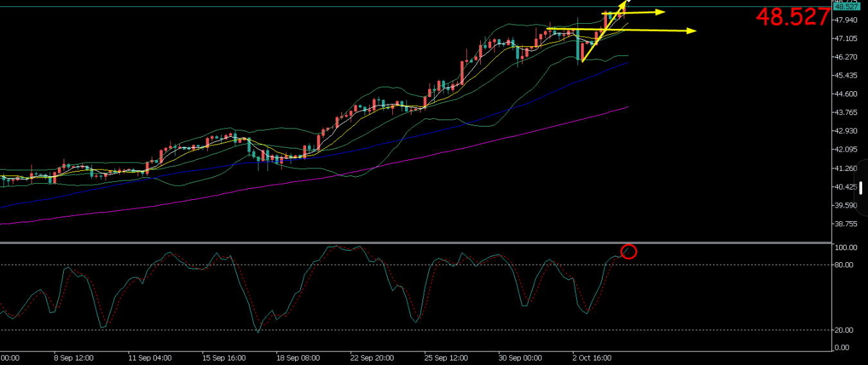The image size is (868, 365).
Task: Select the 8 Sep 12:00 time label
Action: click(x=74, y=357)
